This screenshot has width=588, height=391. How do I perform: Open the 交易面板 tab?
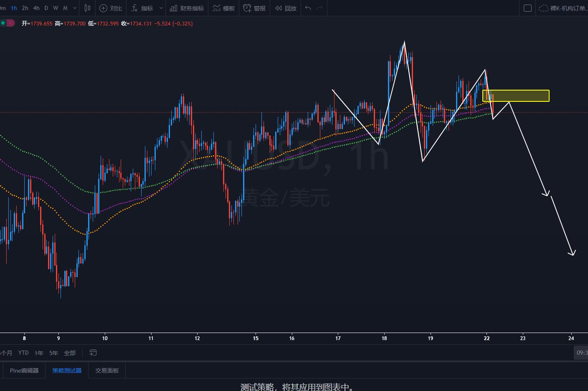click(x=107, y=371)
